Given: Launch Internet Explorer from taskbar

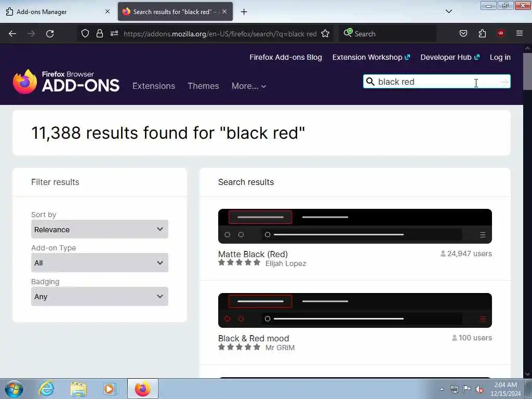Looking at the screenshot, I should coord(46,389).
